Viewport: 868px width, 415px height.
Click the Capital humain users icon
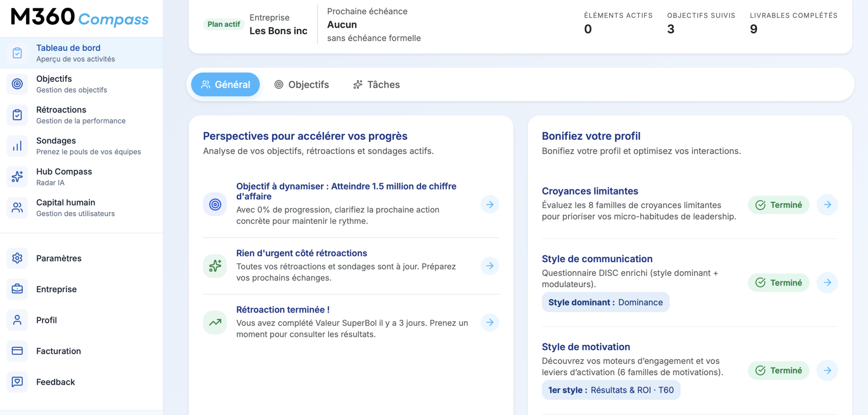click(x=17, y=207)
